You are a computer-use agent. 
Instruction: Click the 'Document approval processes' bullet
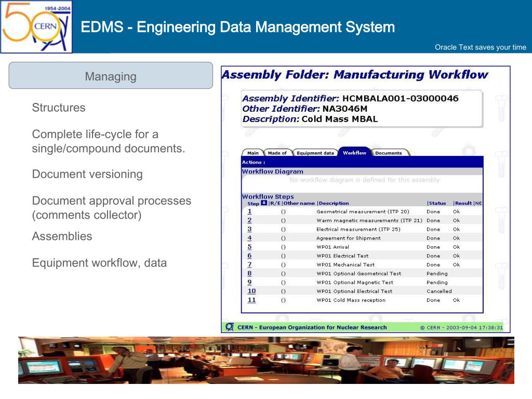tap(112, 208)
